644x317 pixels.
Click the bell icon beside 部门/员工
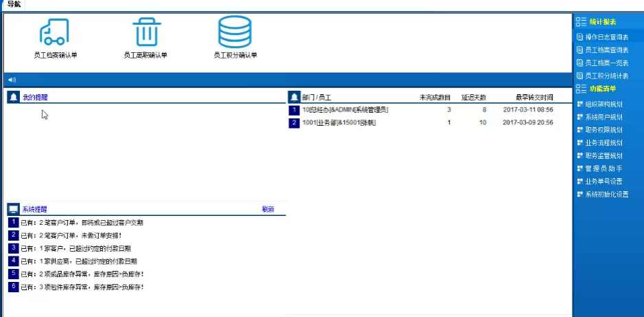click(x=294, y=97)
